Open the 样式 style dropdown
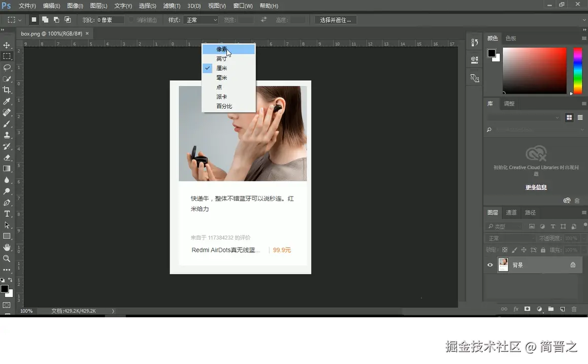588x364 pixels. (x=201, y=20)
